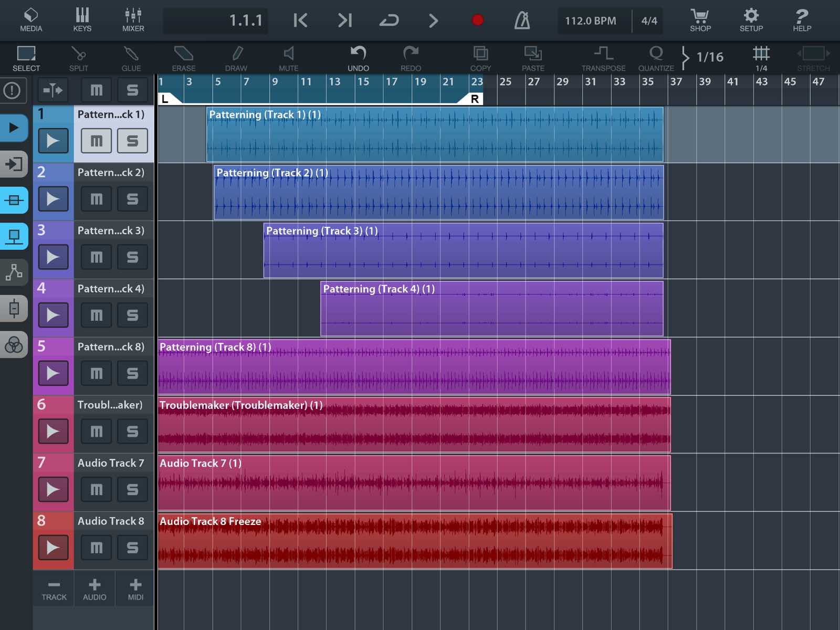Change the 4/4 time signature

[649, 21]
